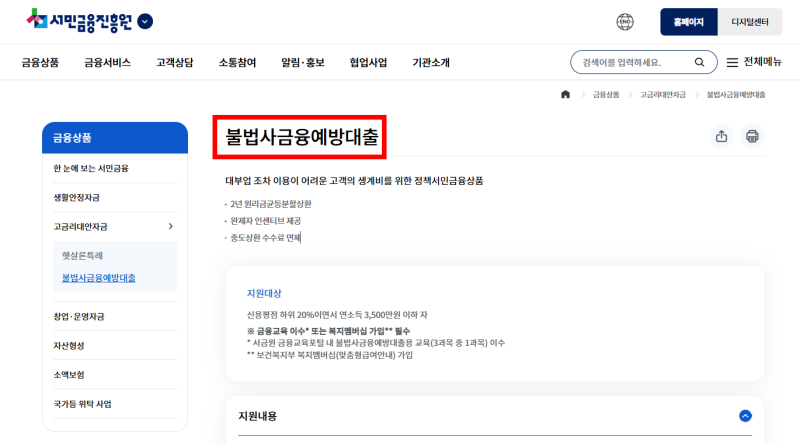800x444 pixels.
Task: Open the 금융서비스 top menu
Action: 108,62
